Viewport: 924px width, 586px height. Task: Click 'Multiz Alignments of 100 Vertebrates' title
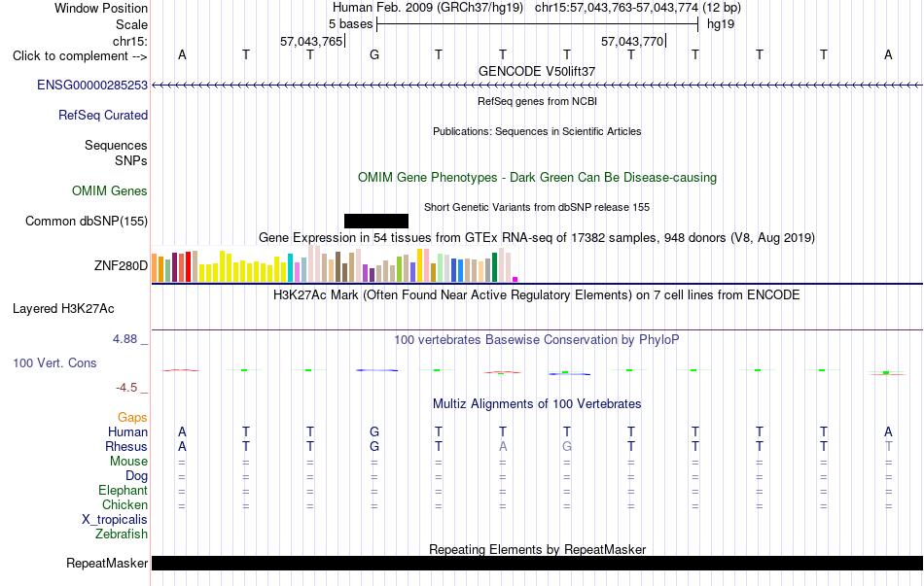537,404
